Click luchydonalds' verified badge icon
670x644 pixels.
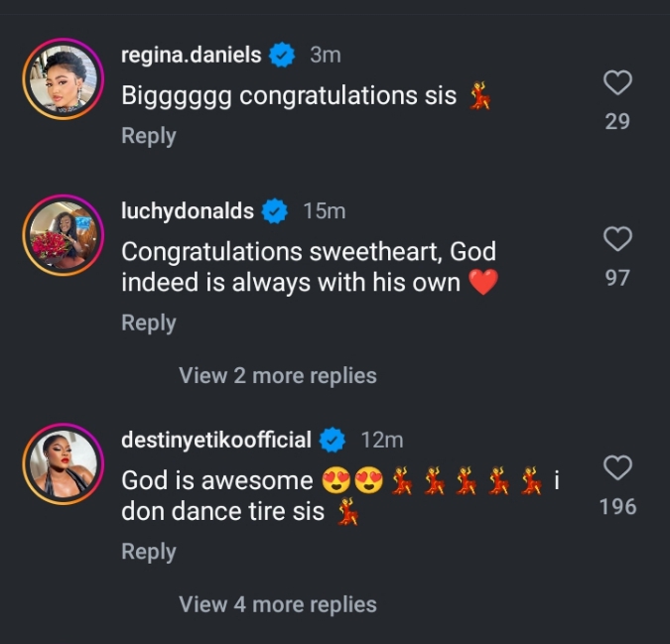click(275, 210)
